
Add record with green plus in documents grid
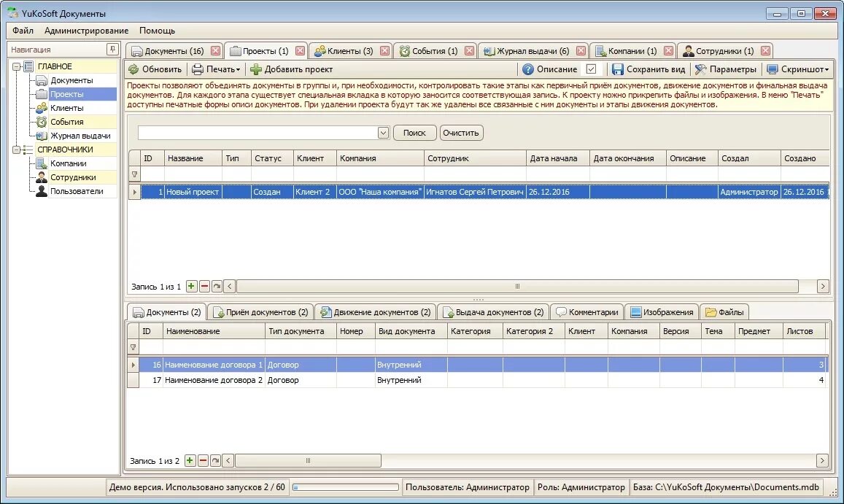(x=190, y=460)
